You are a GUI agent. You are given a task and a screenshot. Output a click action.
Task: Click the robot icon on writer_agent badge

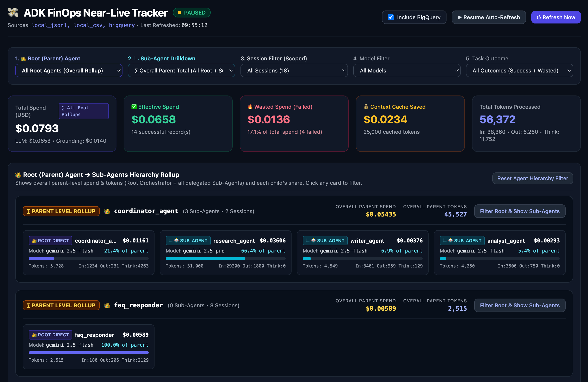click(313, 240)
